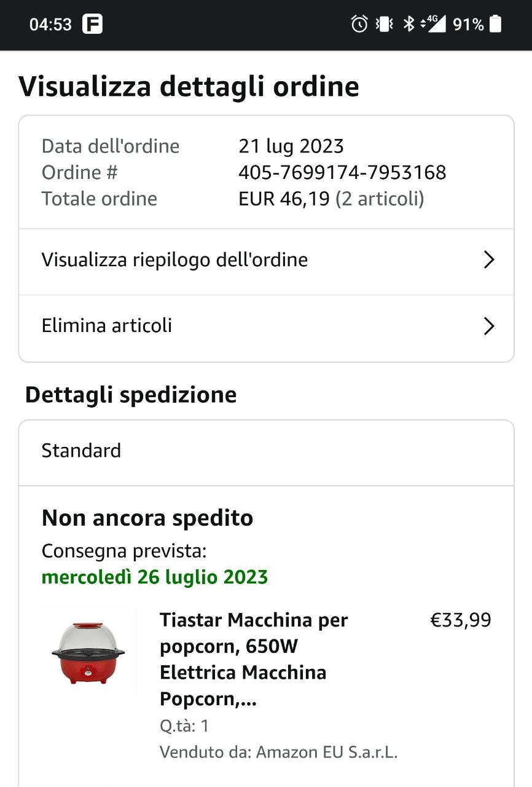
Task: Open the order summary chevron arrow
Action: pos(489,260)
